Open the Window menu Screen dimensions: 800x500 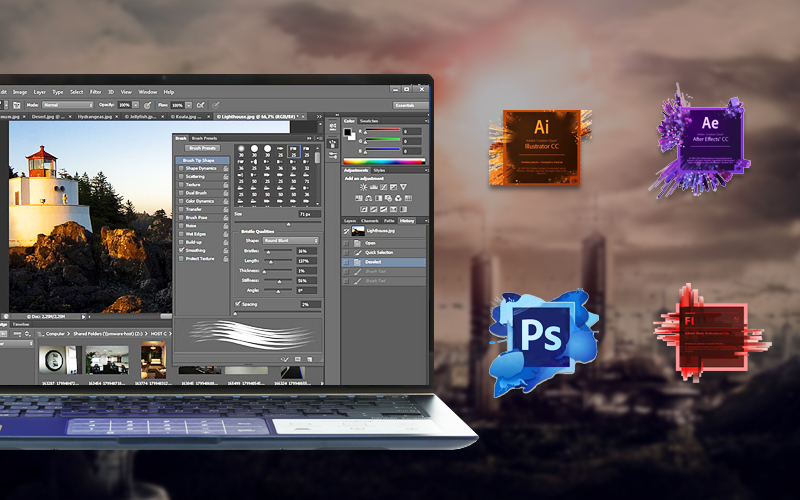148,92
